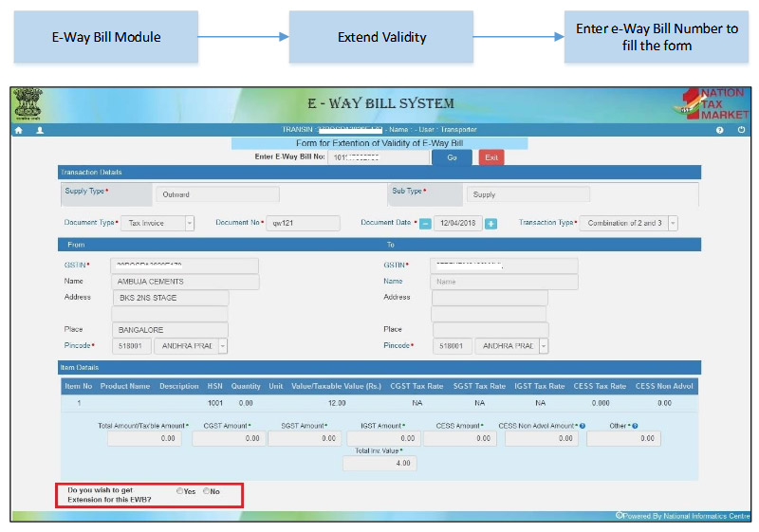Select No for EWB extension
Image resolution: width=759 pixels, height=532 pixels.
point(206,491)
